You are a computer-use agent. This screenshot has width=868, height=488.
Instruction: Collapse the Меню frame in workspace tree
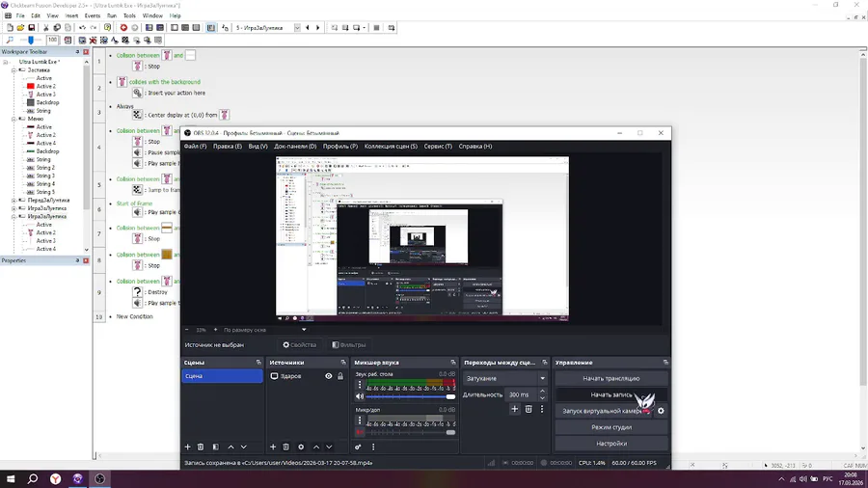coord(14,119)
